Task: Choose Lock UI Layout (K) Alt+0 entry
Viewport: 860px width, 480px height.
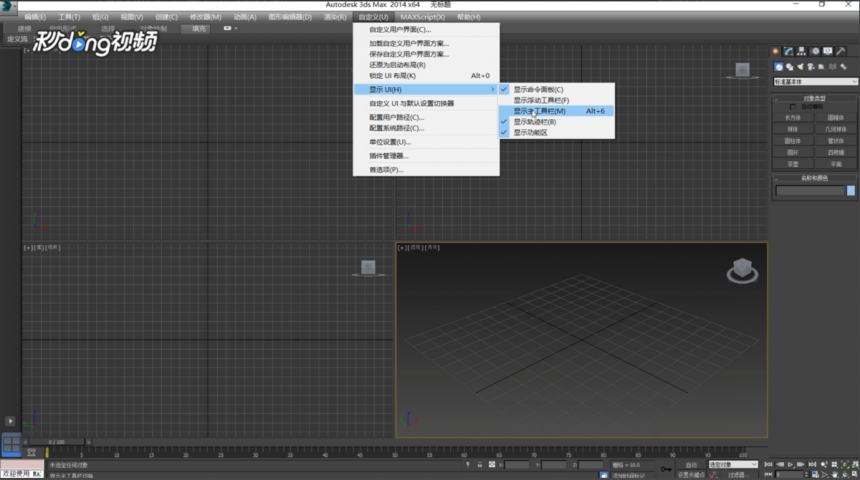Action: pos(426,76)
